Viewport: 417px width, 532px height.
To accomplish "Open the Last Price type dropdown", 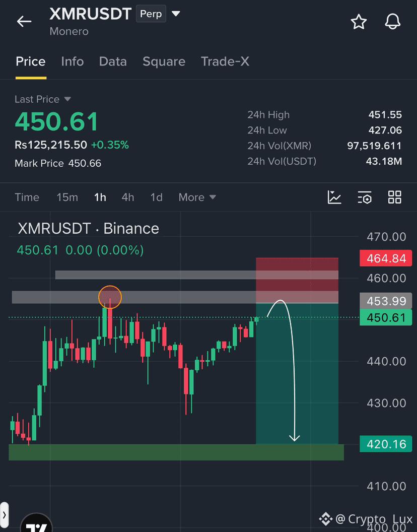I will pyautogui.click(x=67, y=99).
